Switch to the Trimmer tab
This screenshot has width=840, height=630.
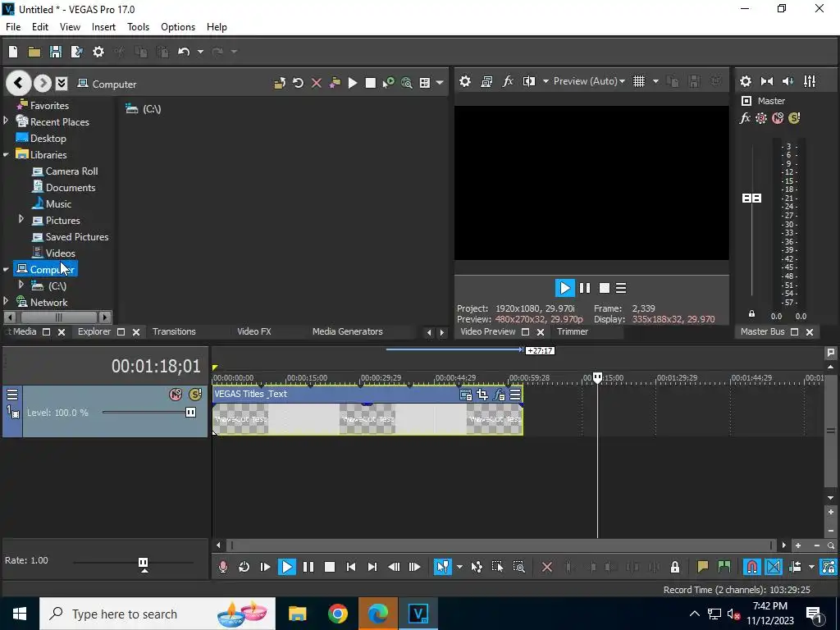572,331
